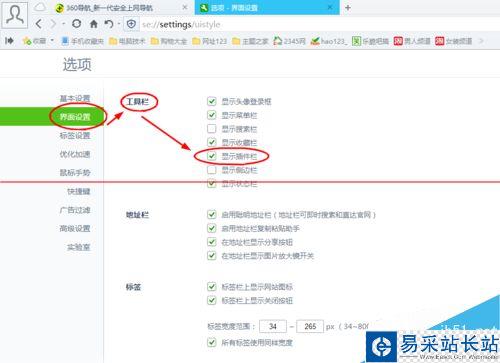Image resolution: width=500 pixels, height=363 pixels.
Task: Open the 乐透吧 bookmark
Action: (370, 41)
